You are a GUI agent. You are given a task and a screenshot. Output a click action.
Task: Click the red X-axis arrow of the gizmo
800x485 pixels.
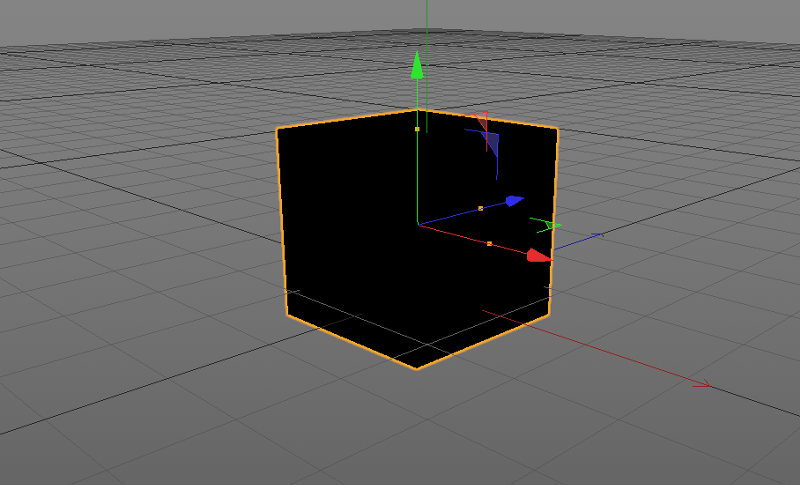(539, 256)
